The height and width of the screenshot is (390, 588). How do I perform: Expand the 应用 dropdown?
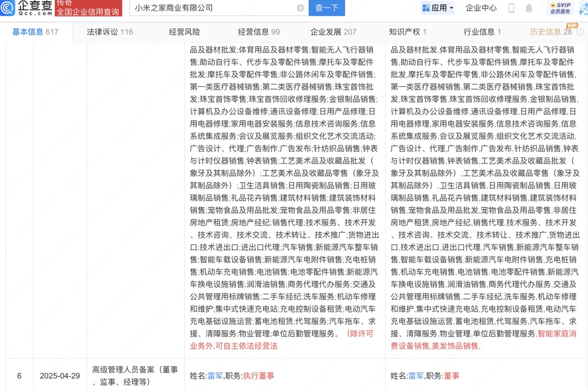click(438, 8)
